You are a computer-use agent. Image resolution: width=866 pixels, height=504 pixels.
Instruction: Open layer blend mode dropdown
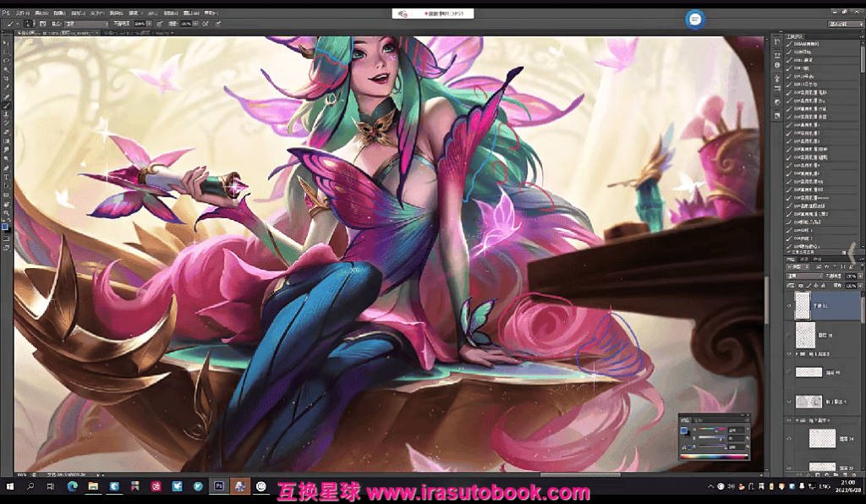804,276
